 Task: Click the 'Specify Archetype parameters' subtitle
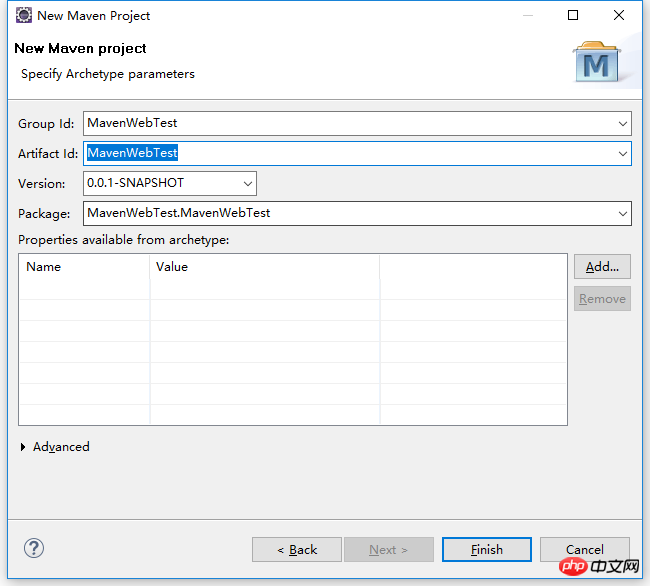(x=108, y=74)
